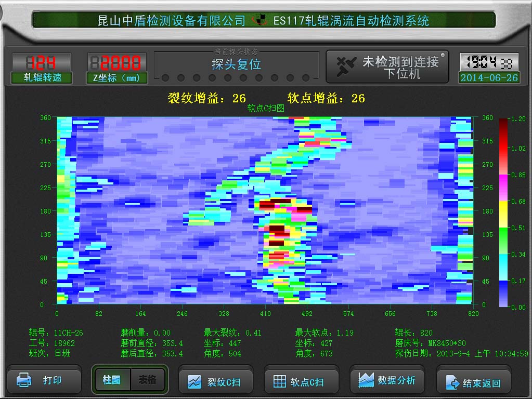The image size is (532, 399).
Task: Switch to the 表格 table view
Action: [x=148, y=380]
